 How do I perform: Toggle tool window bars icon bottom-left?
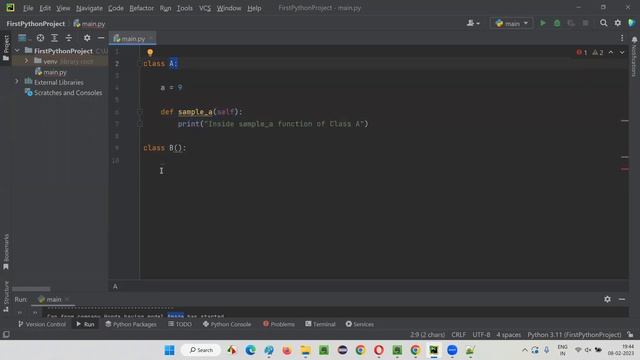tap(6, 334)
